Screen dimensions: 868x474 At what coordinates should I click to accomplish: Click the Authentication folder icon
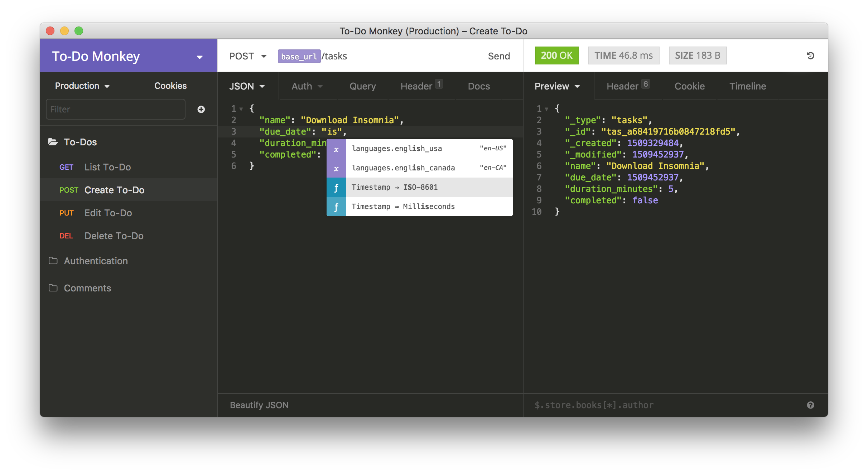pyautogui.click(x=53, y=261)
